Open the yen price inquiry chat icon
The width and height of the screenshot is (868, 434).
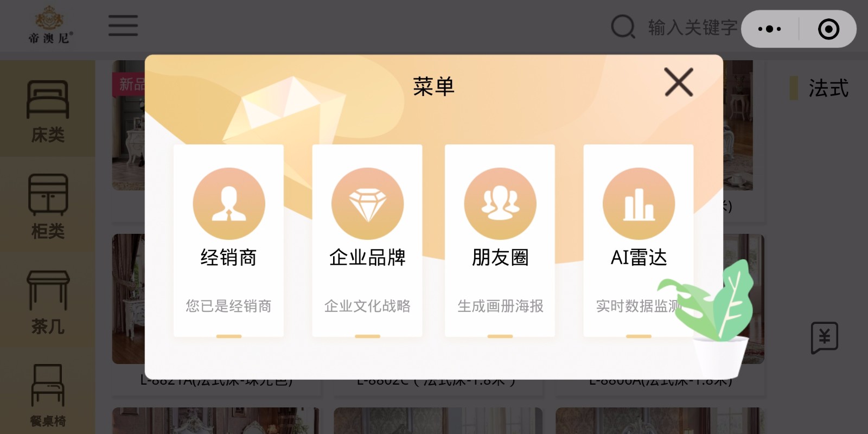825,338
